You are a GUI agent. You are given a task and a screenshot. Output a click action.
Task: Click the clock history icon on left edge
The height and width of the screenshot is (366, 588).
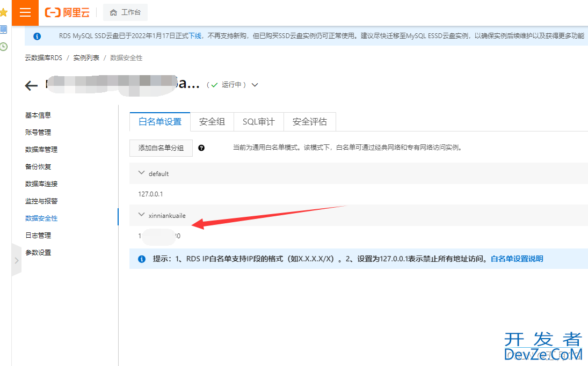(3, 47)
